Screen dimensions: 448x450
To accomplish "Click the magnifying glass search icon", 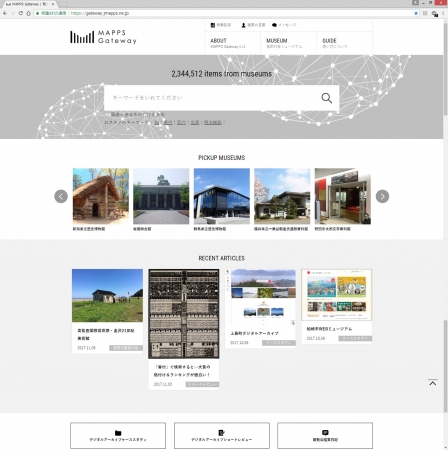I will [326, 98].
